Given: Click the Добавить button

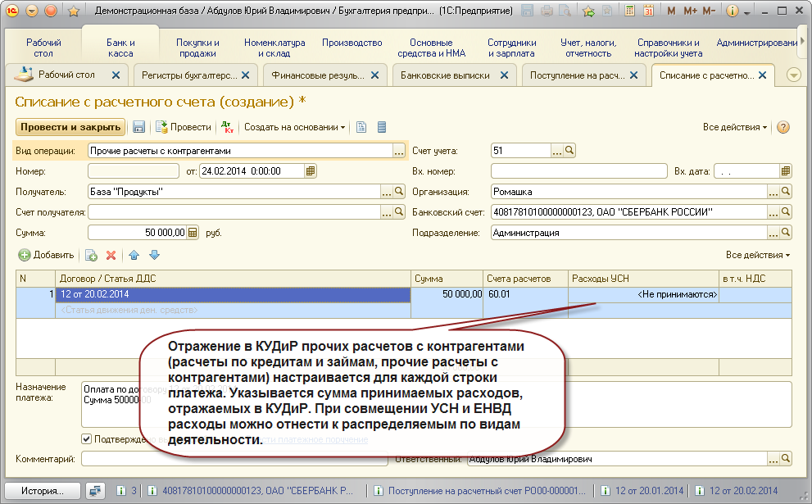Looking at the screenshot, I should point(47,255).
